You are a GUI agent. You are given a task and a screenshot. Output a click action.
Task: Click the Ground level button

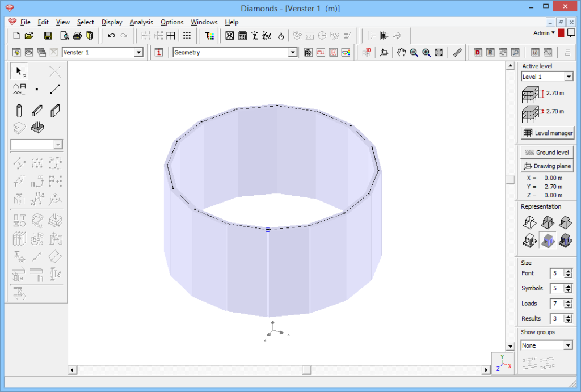pos(548,152)
